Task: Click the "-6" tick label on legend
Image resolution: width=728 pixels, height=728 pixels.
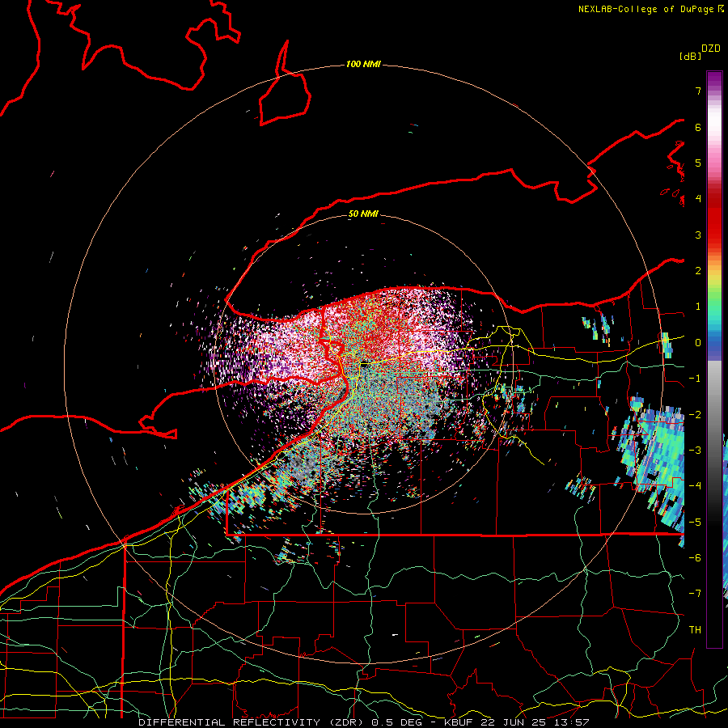Action: coord(695,557)
